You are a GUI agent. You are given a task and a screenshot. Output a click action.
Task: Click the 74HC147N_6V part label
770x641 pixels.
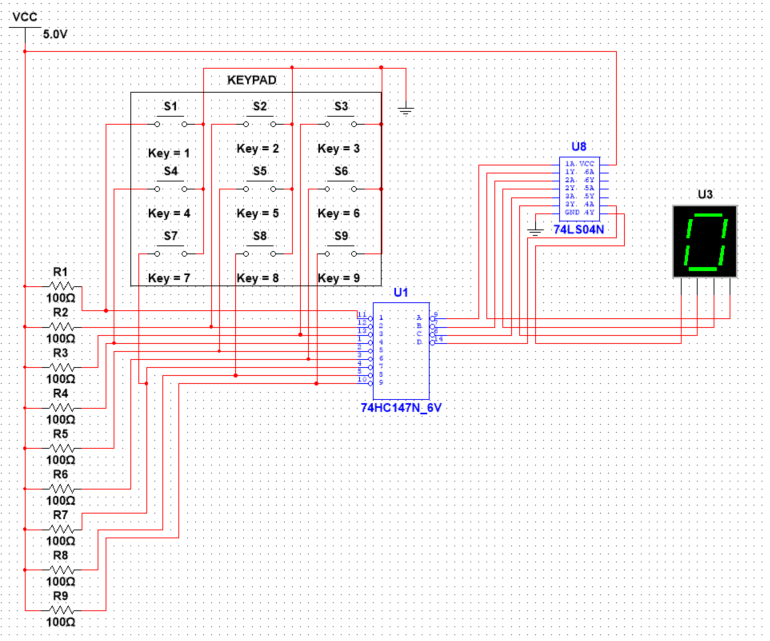(401, 408)
